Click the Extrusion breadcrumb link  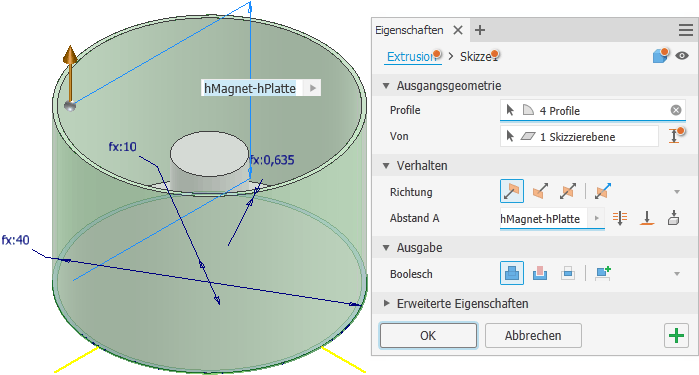411,57
